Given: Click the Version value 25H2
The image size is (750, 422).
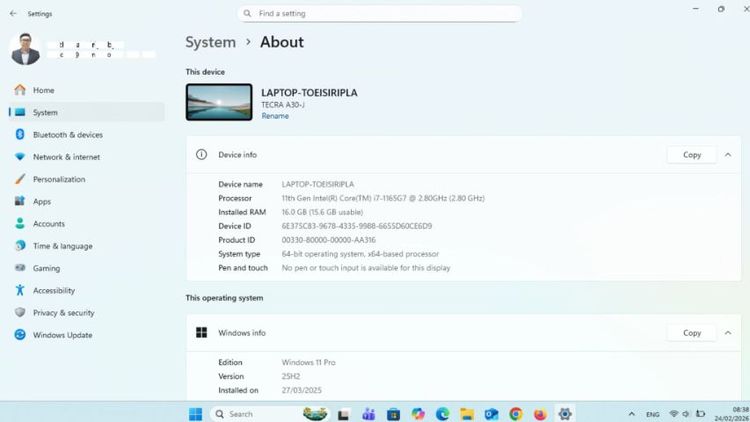Looking at the screenshot, I should coord(290,376).
